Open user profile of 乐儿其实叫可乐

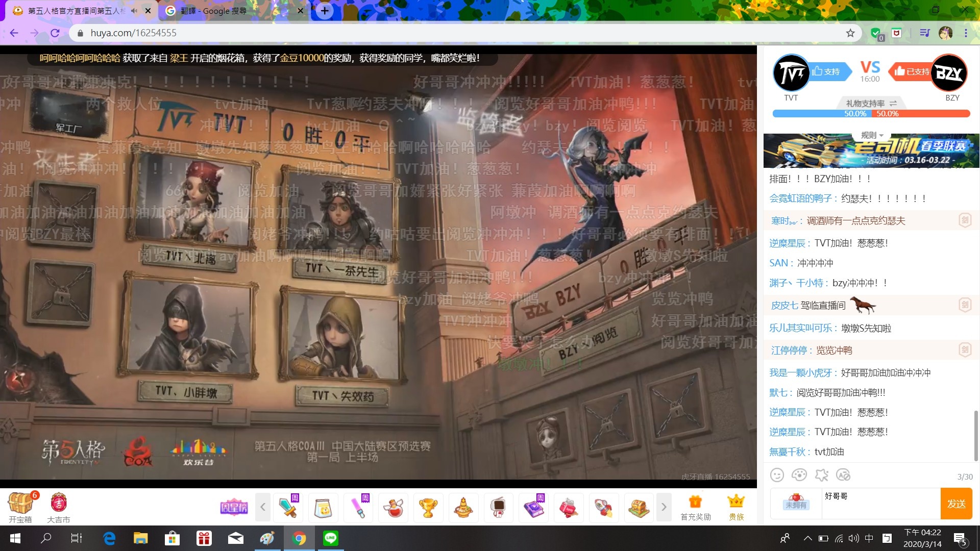coord(801,328)
